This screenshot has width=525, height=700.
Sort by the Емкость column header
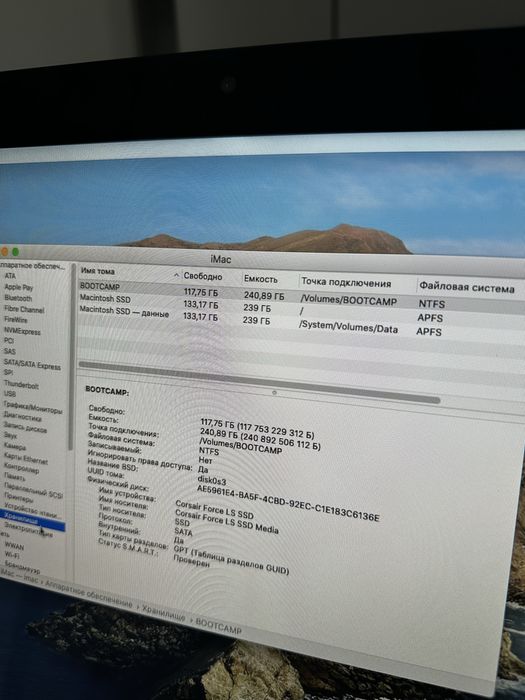(261, 279)
